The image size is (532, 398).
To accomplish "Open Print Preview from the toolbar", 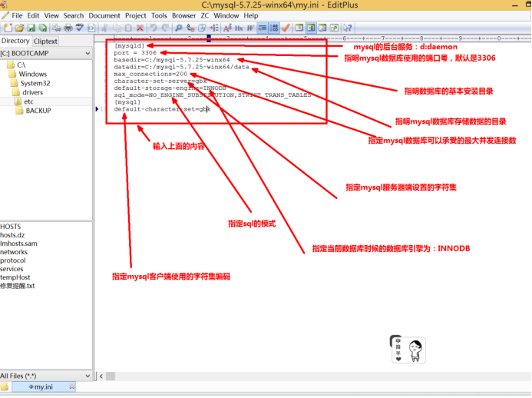I will [x=56, y=28].
